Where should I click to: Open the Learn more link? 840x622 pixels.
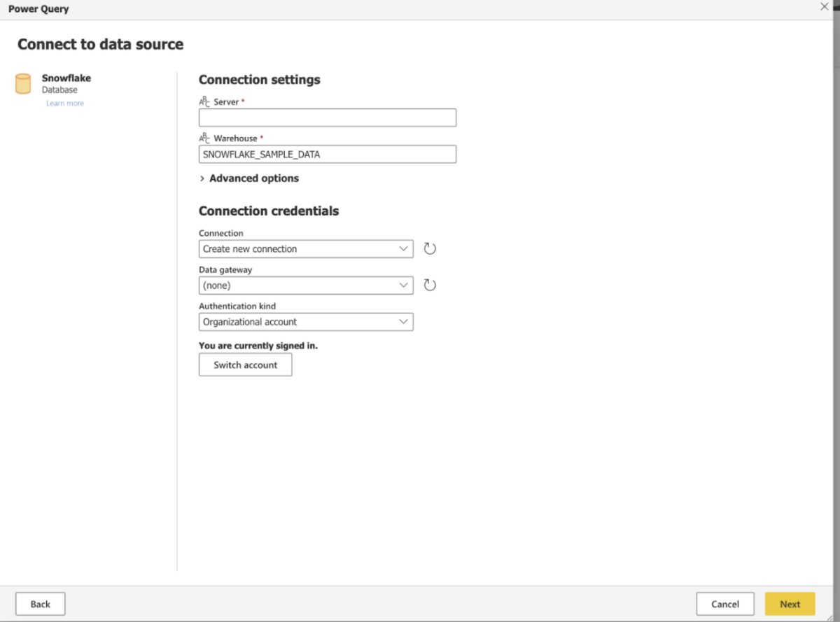(x=65, y=104)
